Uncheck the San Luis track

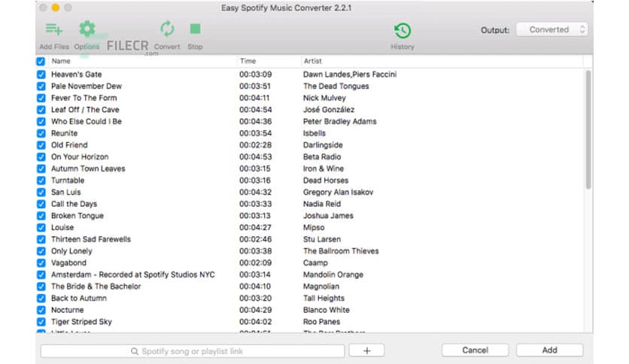click(41, 192)
